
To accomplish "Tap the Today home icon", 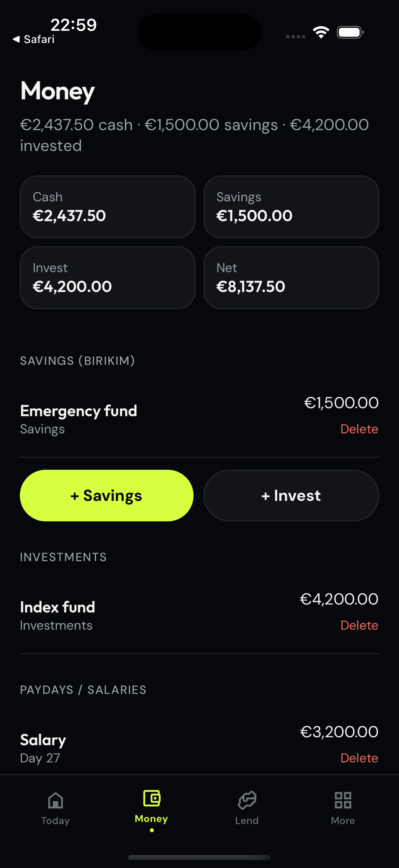I will click(56, 800).
